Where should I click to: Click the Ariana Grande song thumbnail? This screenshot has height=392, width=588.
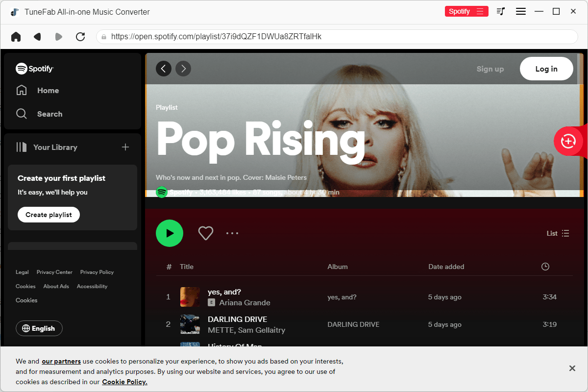(190, 296)
